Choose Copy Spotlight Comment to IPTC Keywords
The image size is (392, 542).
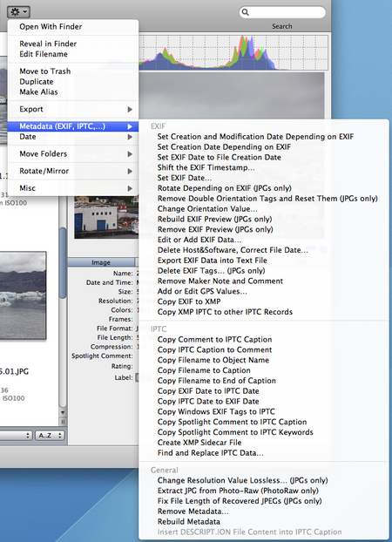pos(264,432)
